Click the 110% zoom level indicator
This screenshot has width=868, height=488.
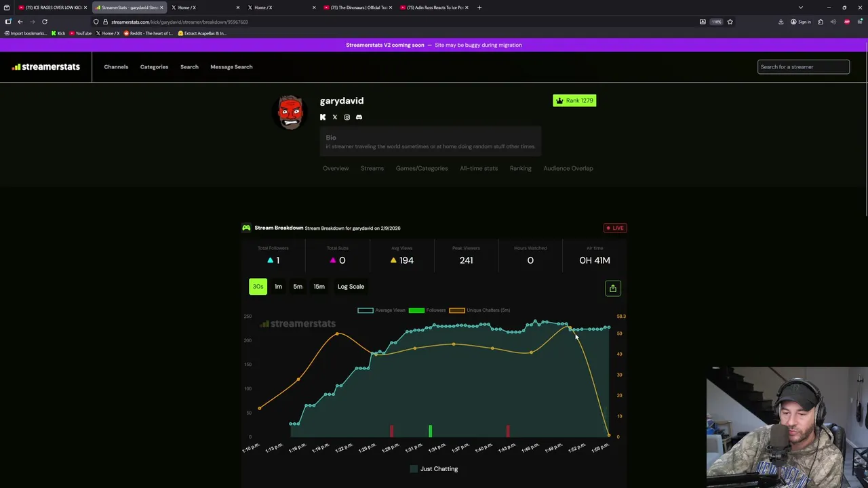coord(717,22)
